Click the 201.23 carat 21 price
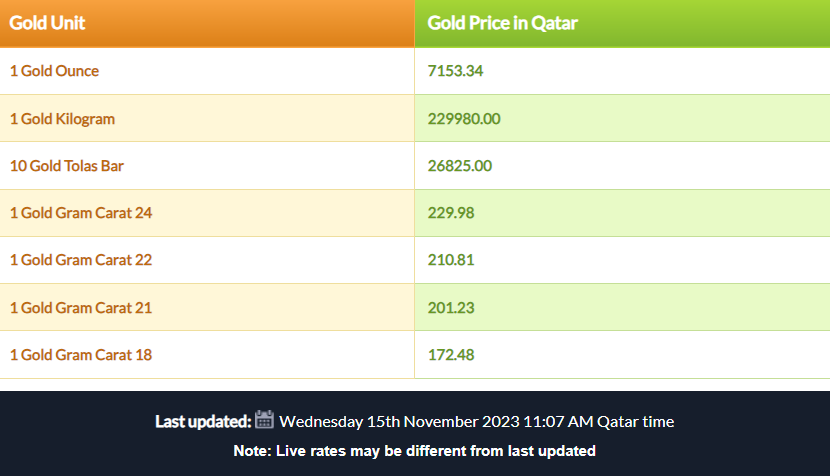 (451, 308)
